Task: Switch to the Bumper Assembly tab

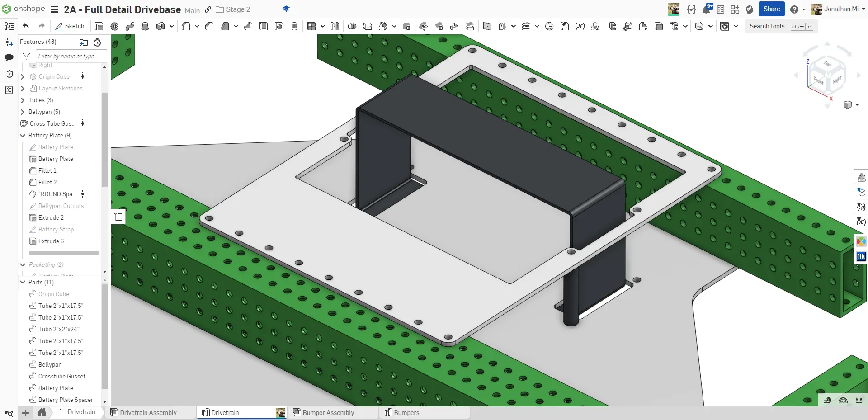Action: (328, 412)
